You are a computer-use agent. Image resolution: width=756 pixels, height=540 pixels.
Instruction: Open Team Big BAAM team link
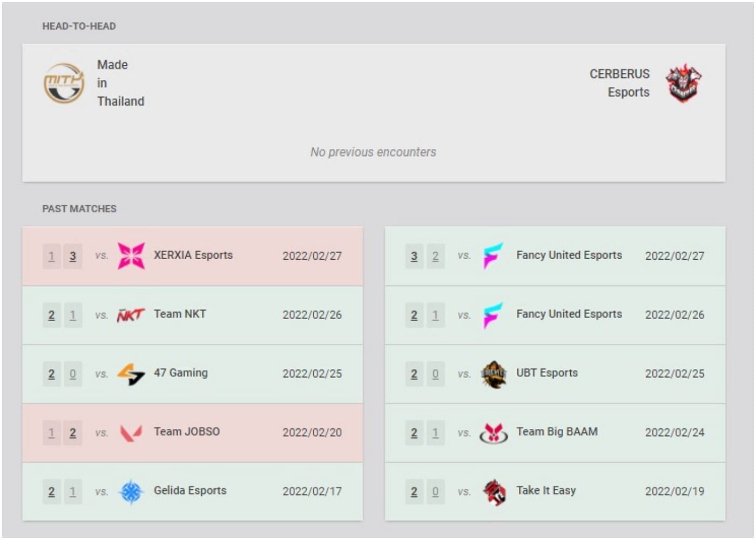pos(557,431)
